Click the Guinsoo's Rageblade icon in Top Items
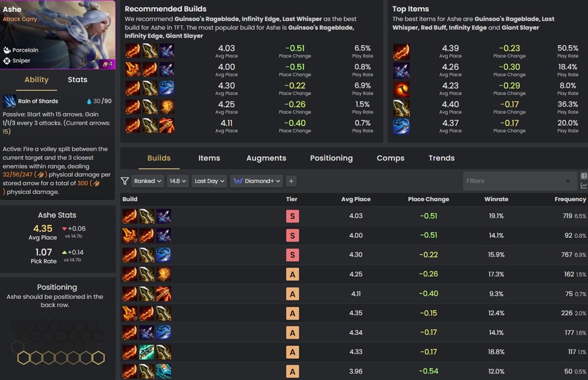 click(401, 52)
